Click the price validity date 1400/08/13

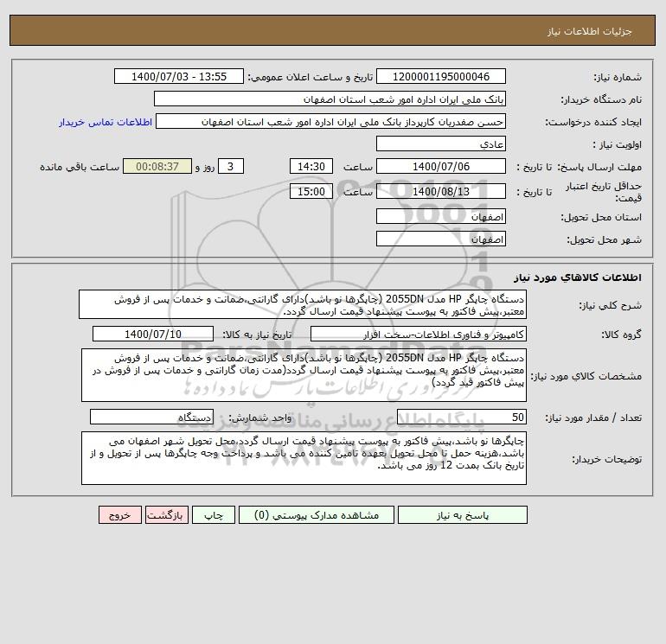point(441,191)
